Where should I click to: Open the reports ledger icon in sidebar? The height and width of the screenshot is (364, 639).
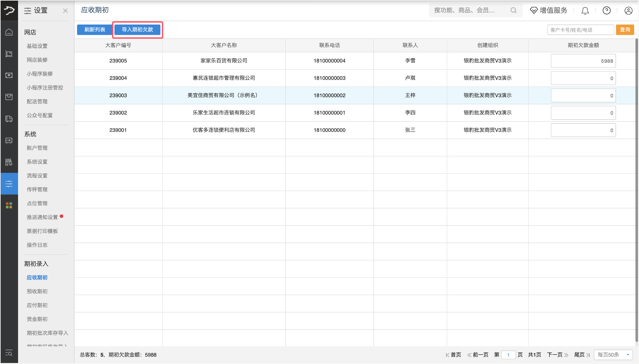9,162
